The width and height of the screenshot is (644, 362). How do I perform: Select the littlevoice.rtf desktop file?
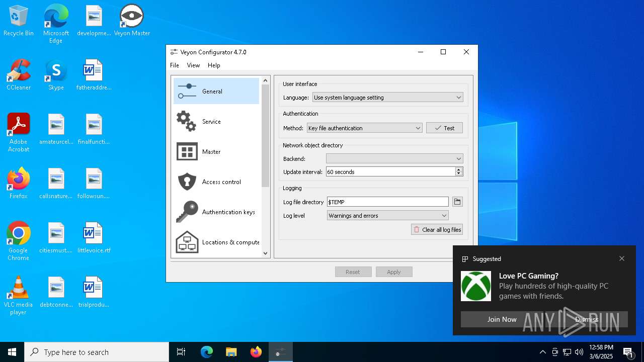(94, 238)
